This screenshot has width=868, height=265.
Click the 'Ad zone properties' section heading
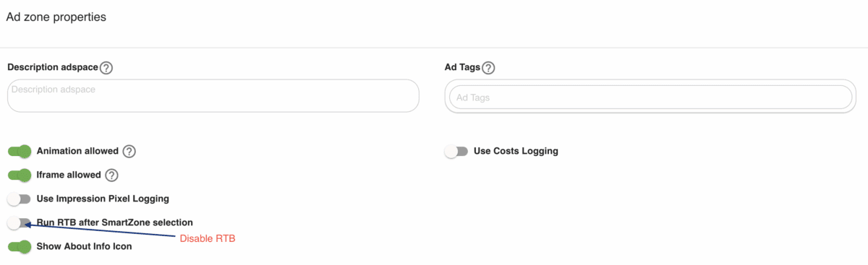[x=56, y=17]
